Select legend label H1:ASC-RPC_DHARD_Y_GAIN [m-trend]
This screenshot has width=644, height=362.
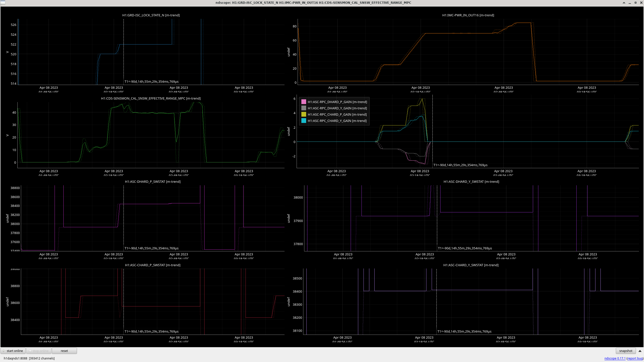[337, 108]
